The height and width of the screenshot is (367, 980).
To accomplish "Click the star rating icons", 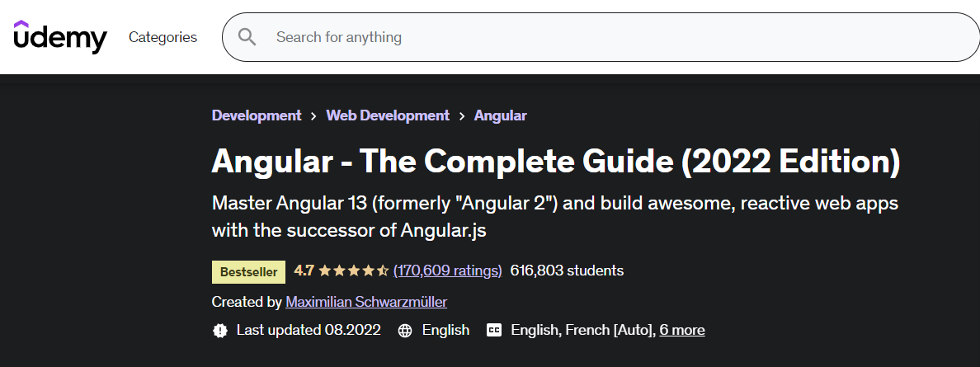I will click(354, 271).
